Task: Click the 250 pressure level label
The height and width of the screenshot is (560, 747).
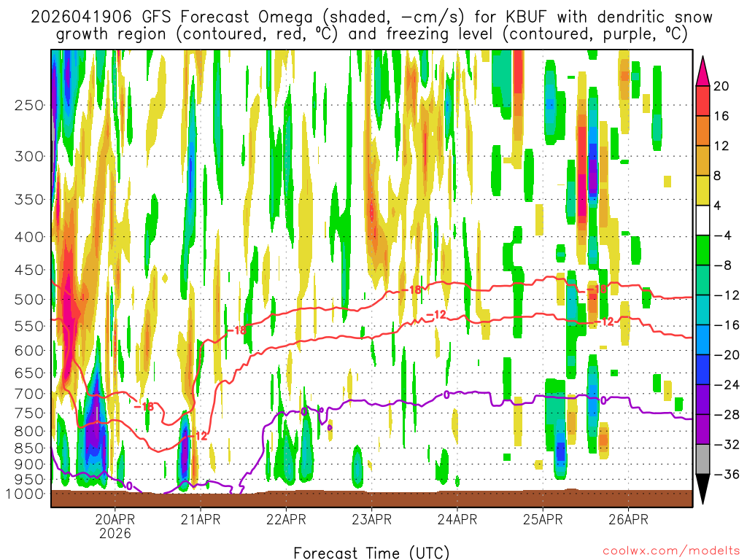Action: [x=29, y=105]
